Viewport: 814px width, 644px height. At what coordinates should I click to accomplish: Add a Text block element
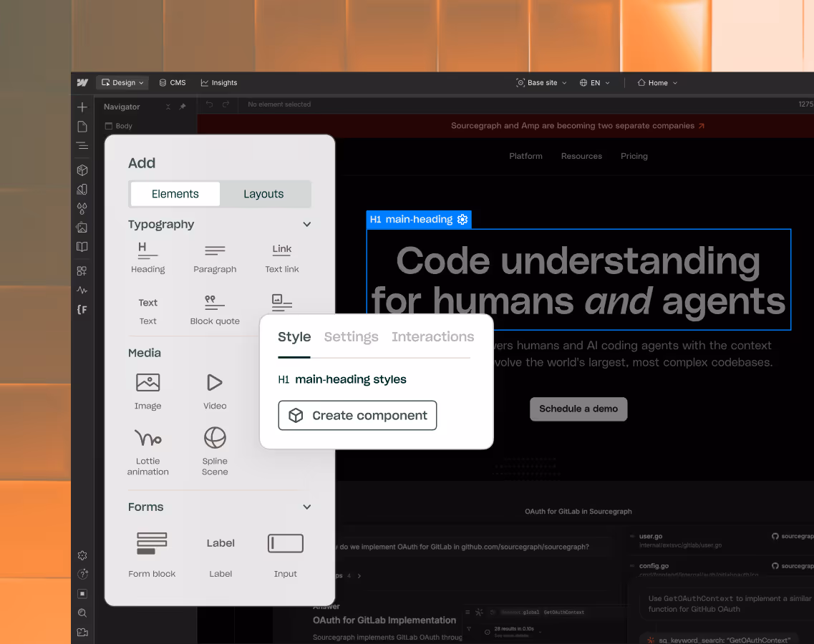[148, 311]
